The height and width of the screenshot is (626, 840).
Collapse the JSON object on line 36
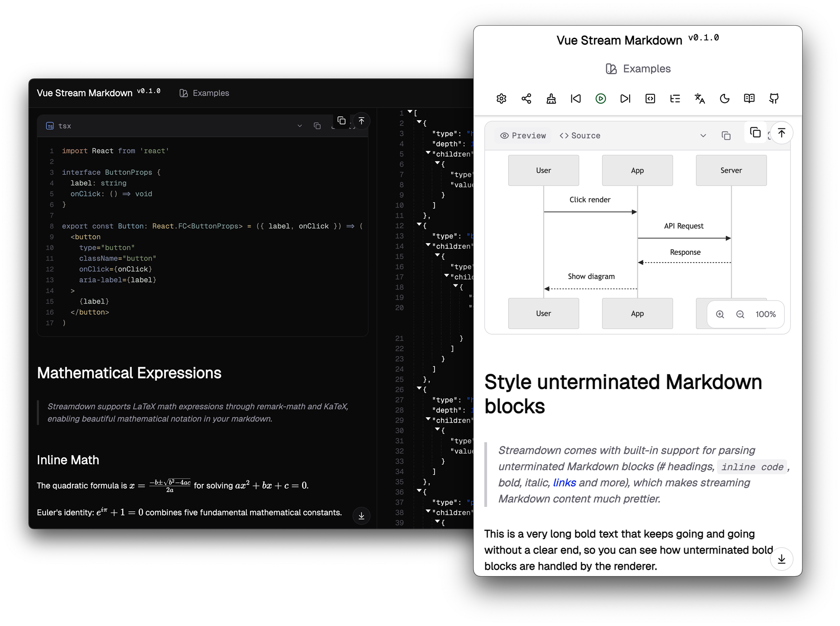(x=419, y=490)
